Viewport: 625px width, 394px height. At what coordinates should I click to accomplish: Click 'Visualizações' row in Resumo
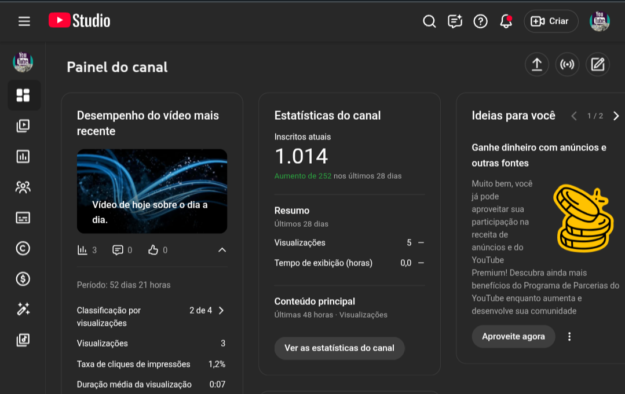click(x=349, y=242)
